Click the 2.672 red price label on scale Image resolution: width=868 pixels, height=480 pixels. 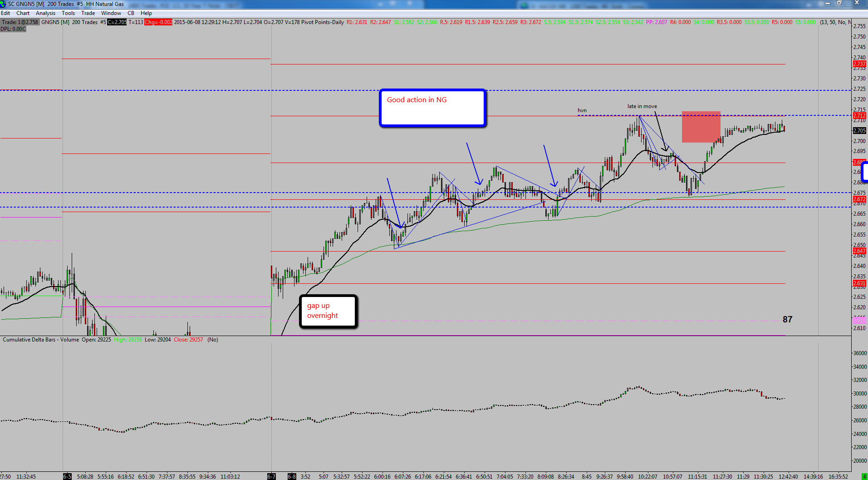[x=859, y=199]
